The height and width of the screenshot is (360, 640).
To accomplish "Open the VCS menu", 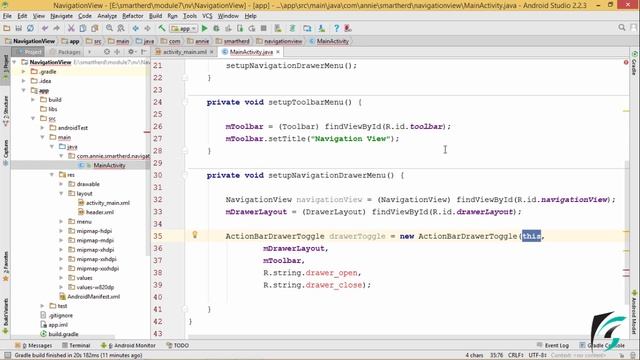I will point(207,16).
